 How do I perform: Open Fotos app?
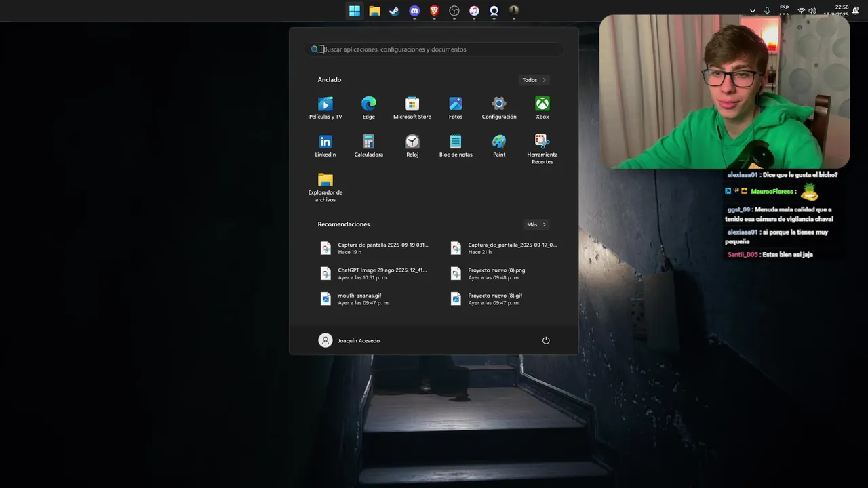456,108
